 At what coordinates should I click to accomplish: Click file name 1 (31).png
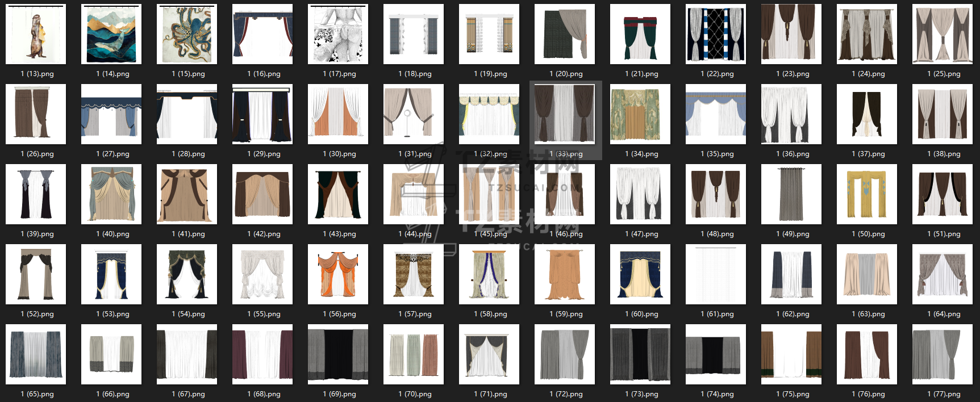coord(415,154)
